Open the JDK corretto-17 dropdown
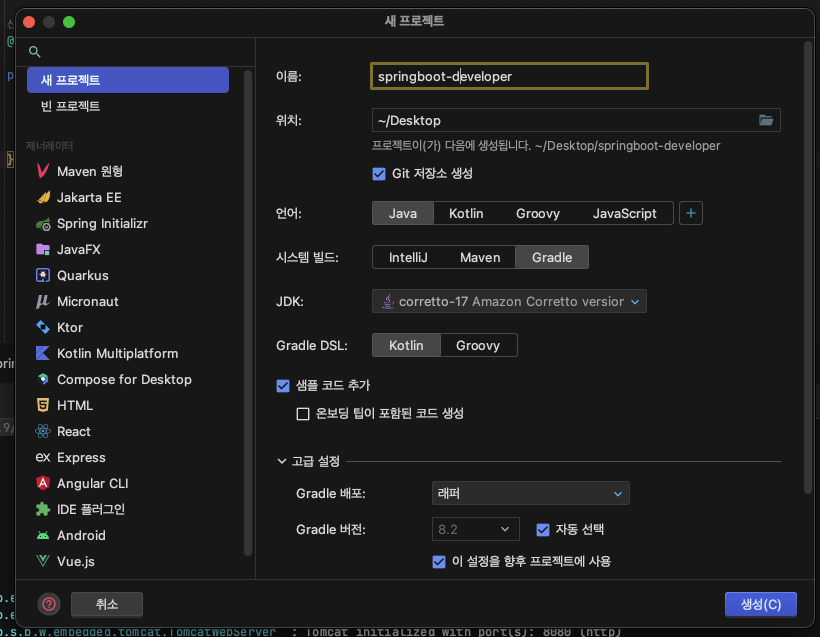 pos(509,301)
